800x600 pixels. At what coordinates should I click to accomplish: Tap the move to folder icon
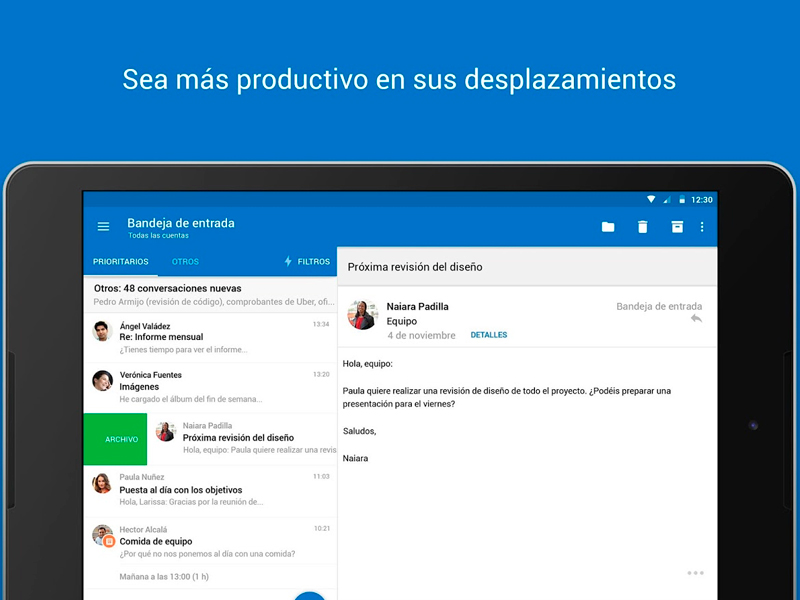pos(608,227)
